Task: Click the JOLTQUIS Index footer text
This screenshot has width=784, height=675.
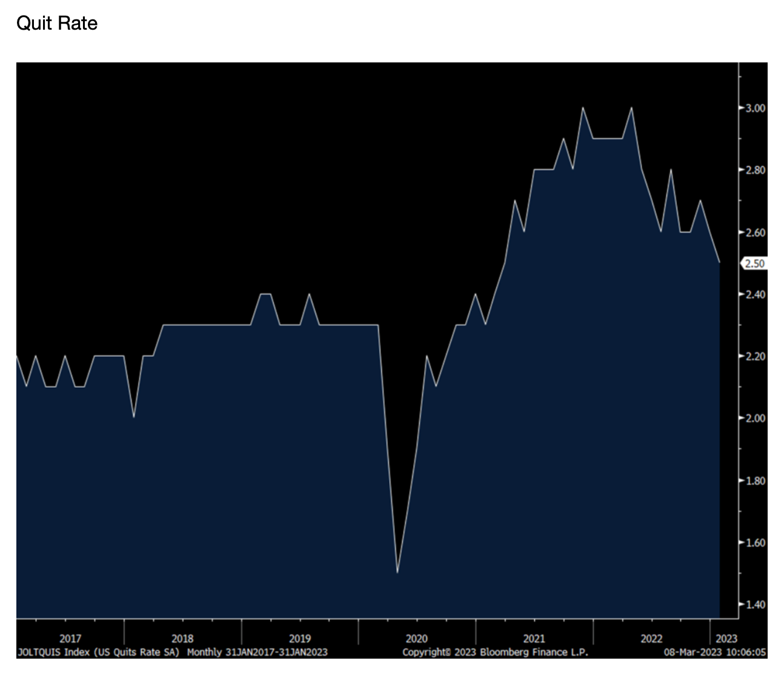Action: click(x=173, y=652)
